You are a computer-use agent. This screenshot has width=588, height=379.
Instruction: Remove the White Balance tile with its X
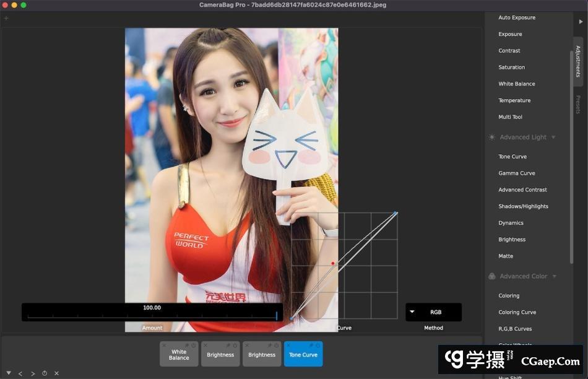click(164, 345)
